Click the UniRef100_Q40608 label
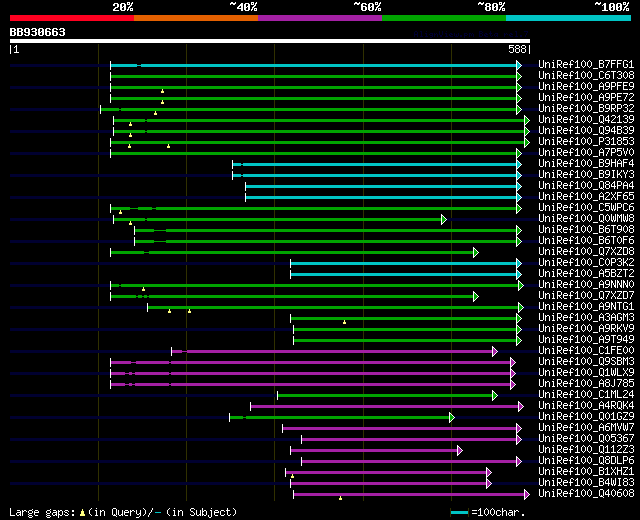The height and width of the screenshot is (520, 640). click(586, 494)
